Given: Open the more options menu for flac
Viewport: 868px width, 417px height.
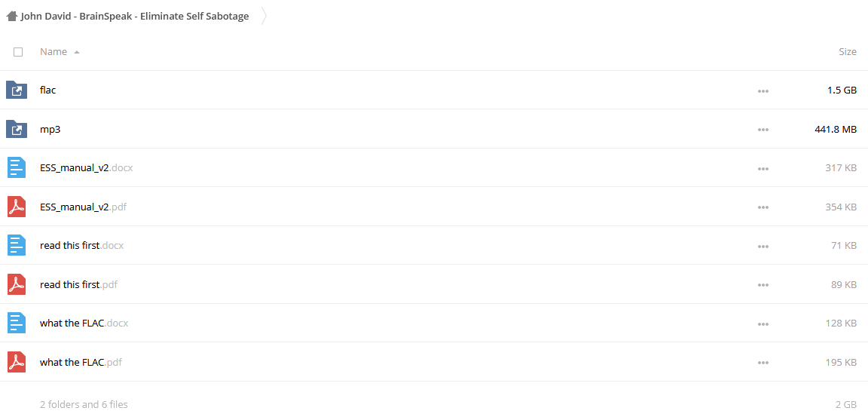Looking at the screenshot, I should click(x=763, y=90).
